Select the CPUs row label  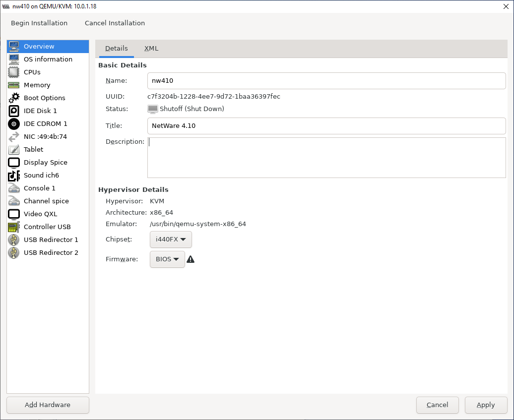pos(32,72)
